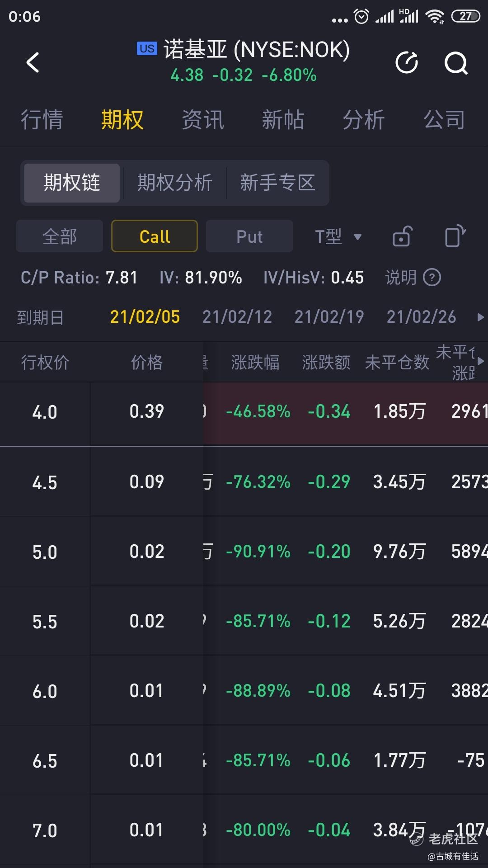Tap price 0.39 cell

pyautogui.click(x=147, y=411)
